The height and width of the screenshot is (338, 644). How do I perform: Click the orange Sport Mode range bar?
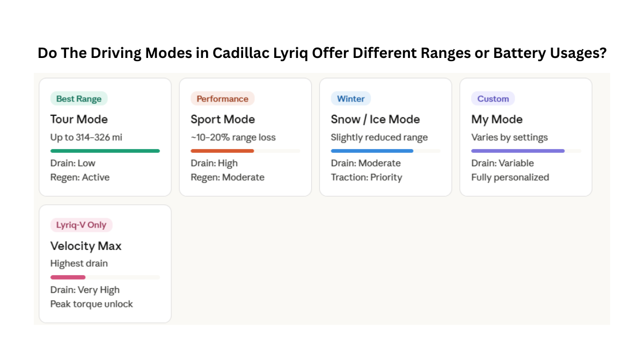[222, 151]
